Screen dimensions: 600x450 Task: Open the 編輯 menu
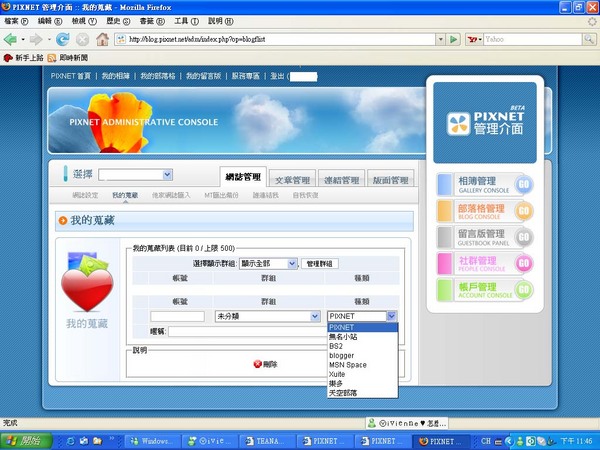(50, 21)
